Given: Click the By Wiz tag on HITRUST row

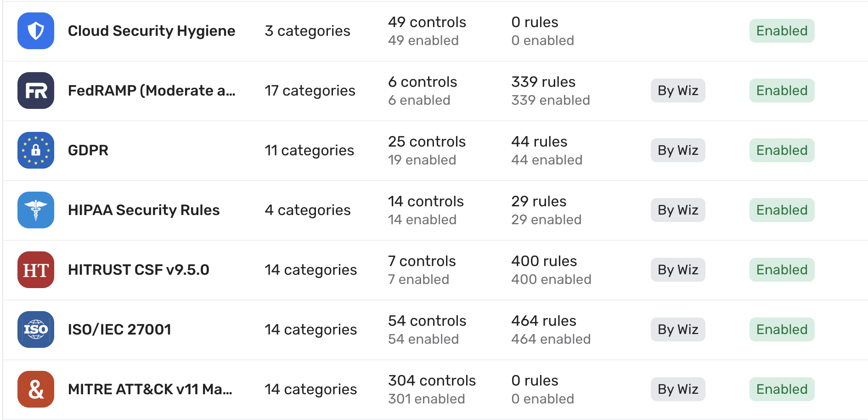Looking at the screenshot, I should pos(678,270).
